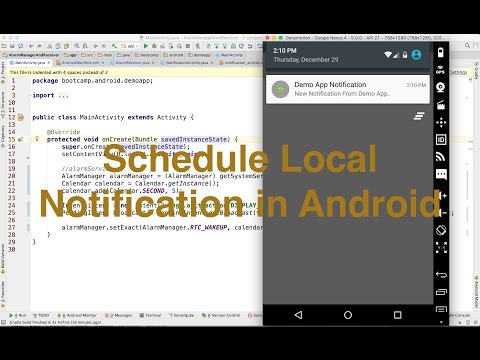Click the Cut scissors icon

click(x=49, y=46)
